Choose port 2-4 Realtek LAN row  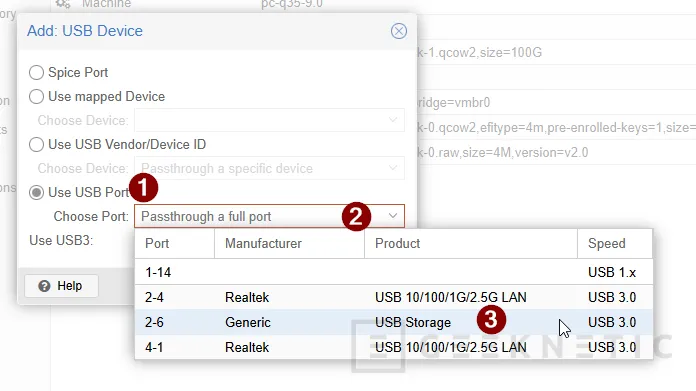pyautogui.click(x=394, y=297)
